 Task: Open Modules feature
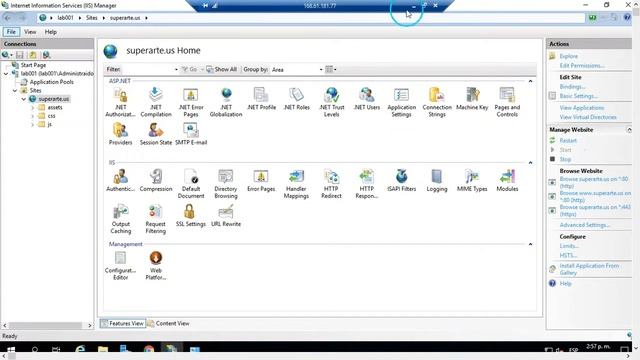click(507, 180)
